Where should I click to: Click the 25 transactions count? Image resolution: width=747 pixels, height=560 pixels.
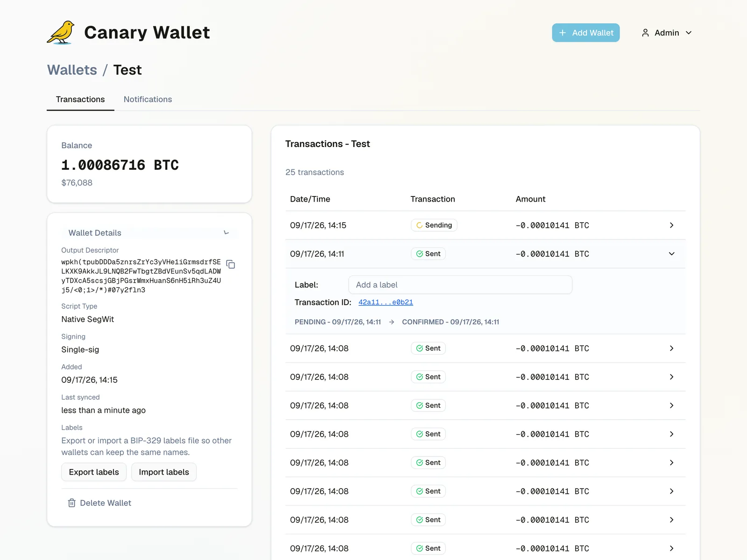(315, 172)
